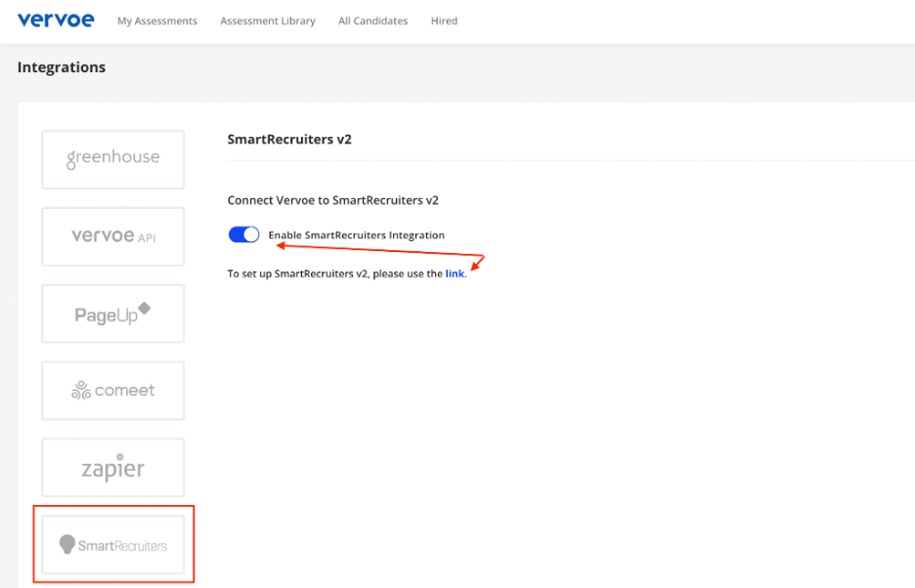Open the All Candidates page
The image size is (915, 588).
coord(372,21)
